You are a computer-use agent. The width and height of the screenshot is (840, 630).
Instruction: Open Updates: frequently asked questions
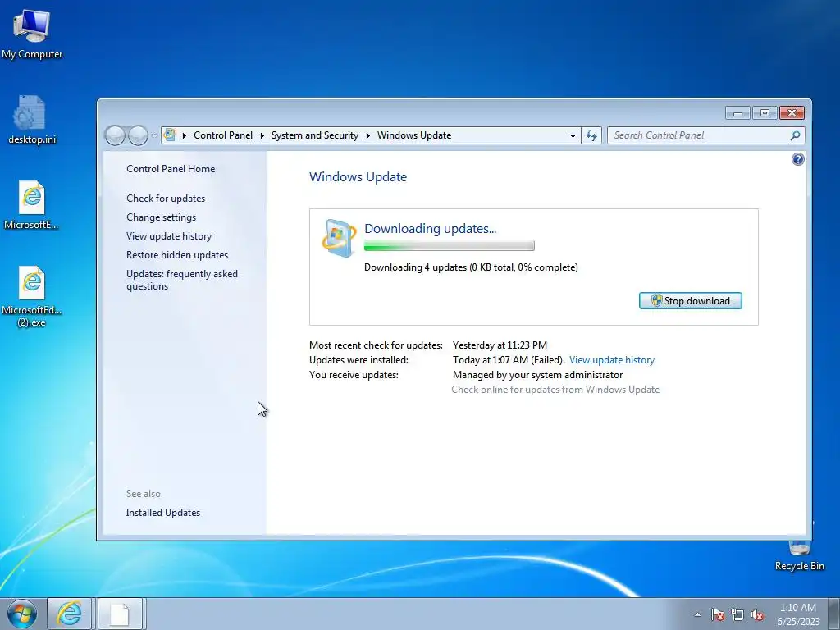181,280
